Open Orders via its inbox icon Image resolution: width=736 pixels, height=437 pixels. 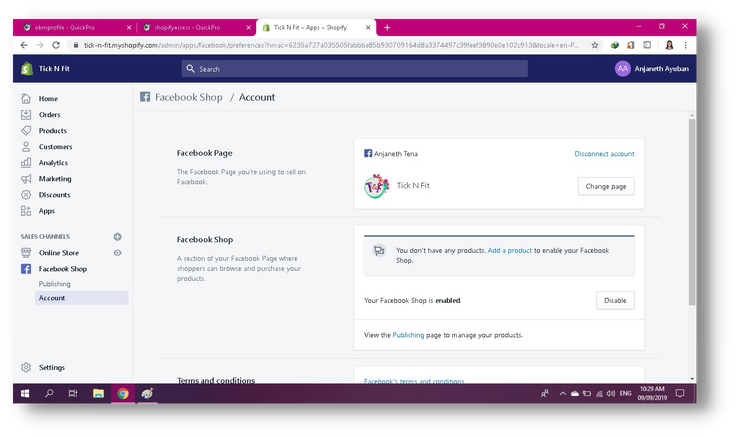[26, 115]
